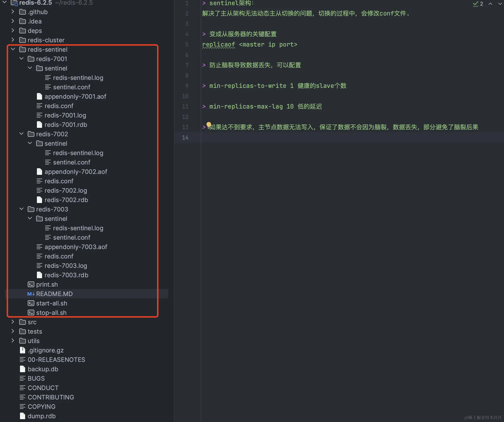Collapse sentinel folder under redis-7002
Viewport: 504px width, 422px height.
[x=30, y=143]
